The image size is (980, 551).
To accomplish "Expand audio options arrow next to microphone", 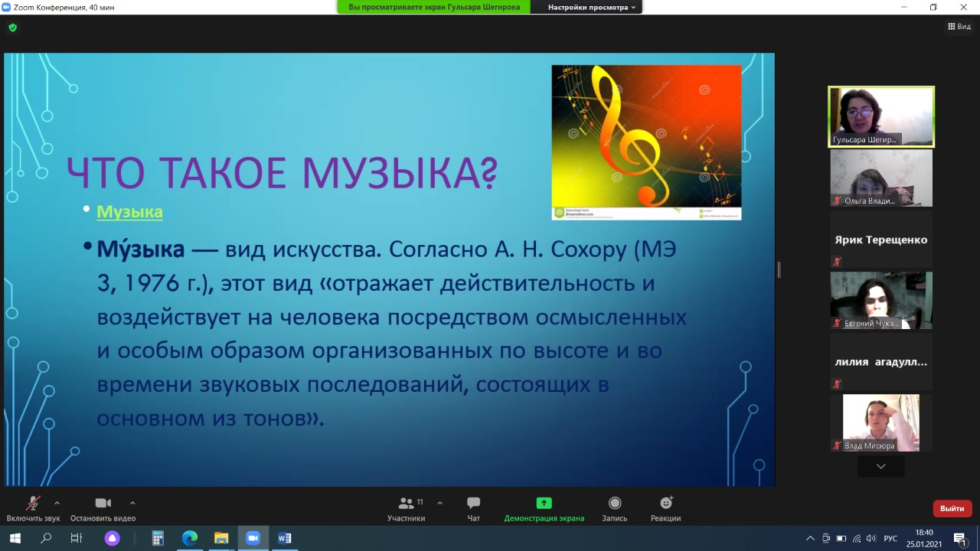I will [x=57, y=503].
